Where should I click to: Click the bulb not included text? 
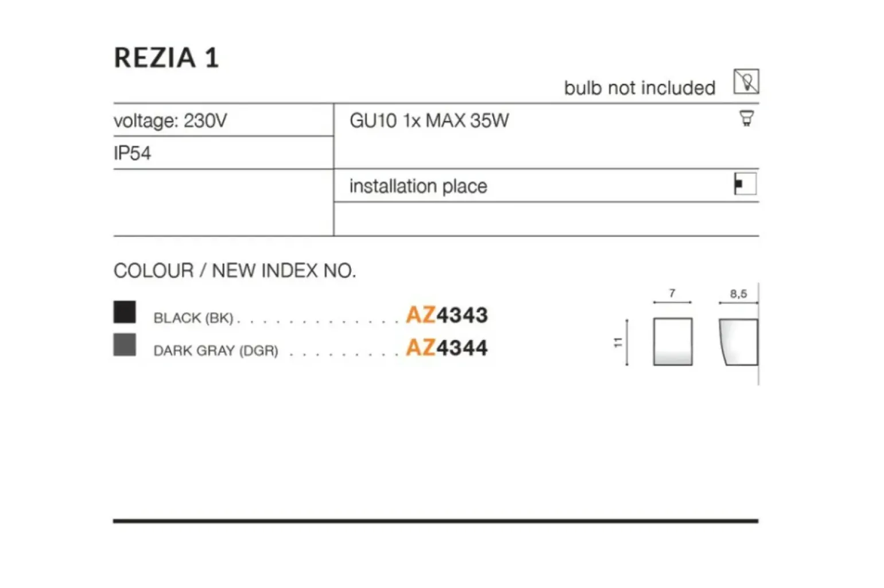pos(639,88)
